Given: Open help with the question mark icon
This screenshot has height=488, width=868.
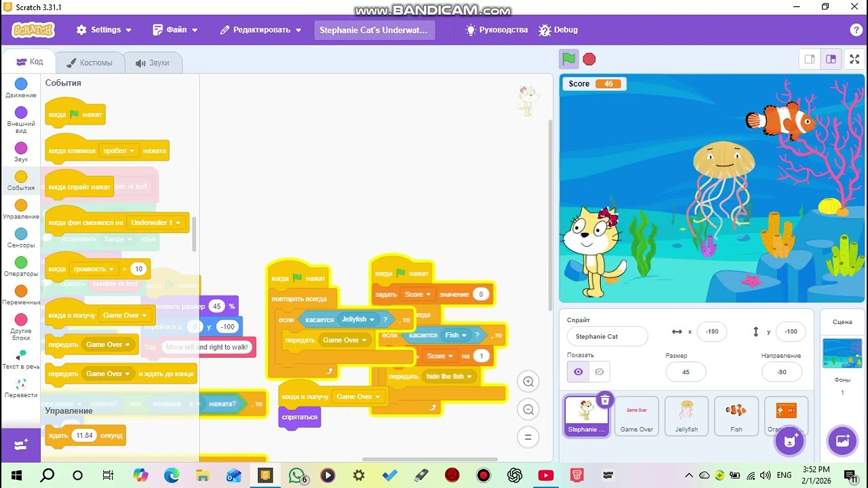Looking at the screenshot, I should [x=856, y=30].
